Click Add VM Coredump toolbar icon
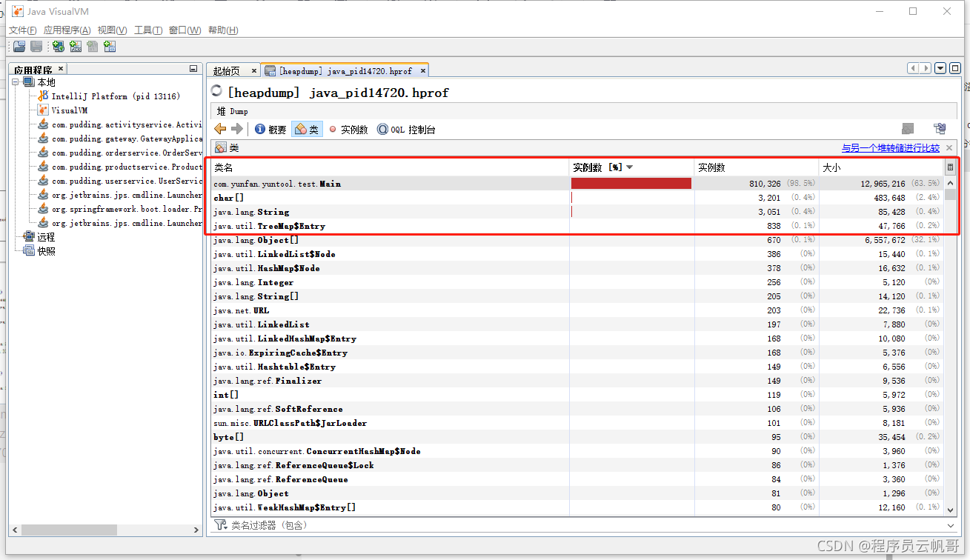Screen dimensions: 970x560 (93, 47)
